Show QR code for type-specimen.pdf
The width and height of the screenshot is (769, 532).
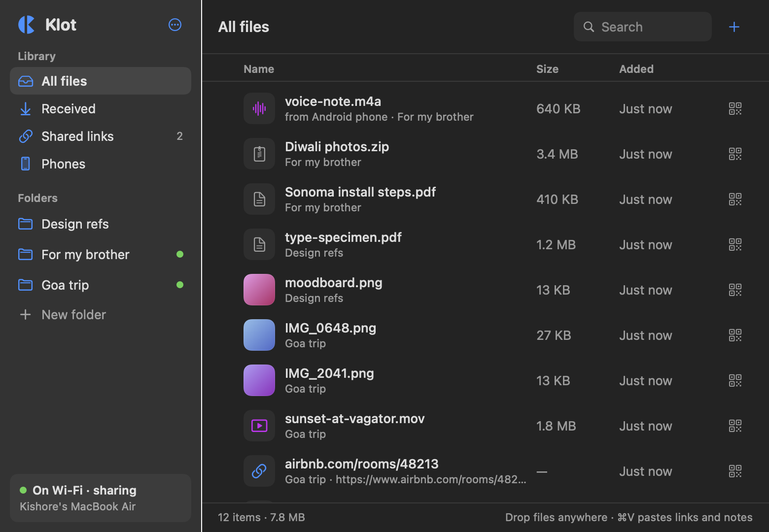(x=735, y=244)
